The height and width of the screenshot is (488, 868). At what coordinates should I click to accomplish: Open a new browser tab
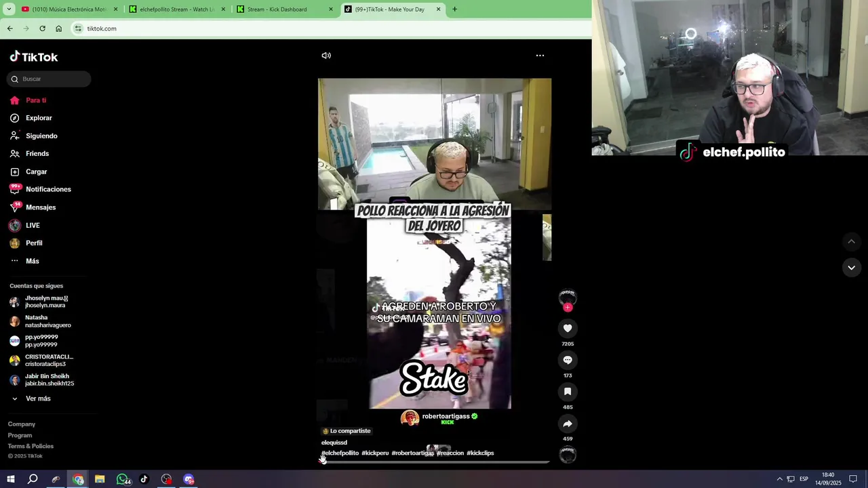[454, 9]
